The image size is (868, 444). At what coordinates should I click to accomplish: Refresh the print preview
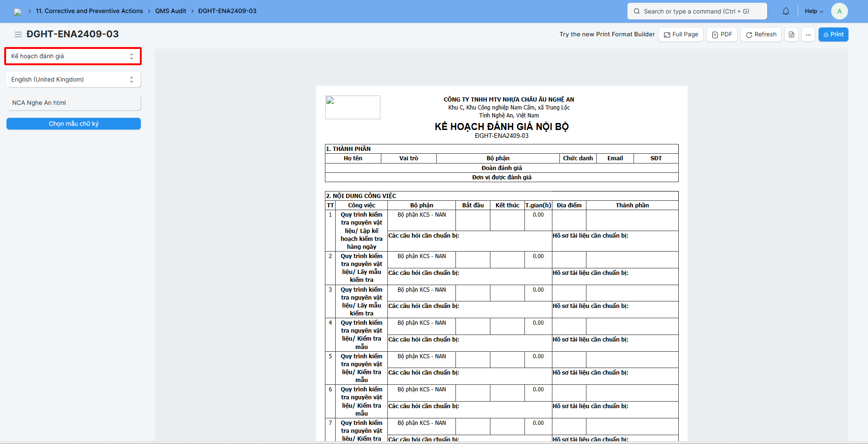[761, 34]
